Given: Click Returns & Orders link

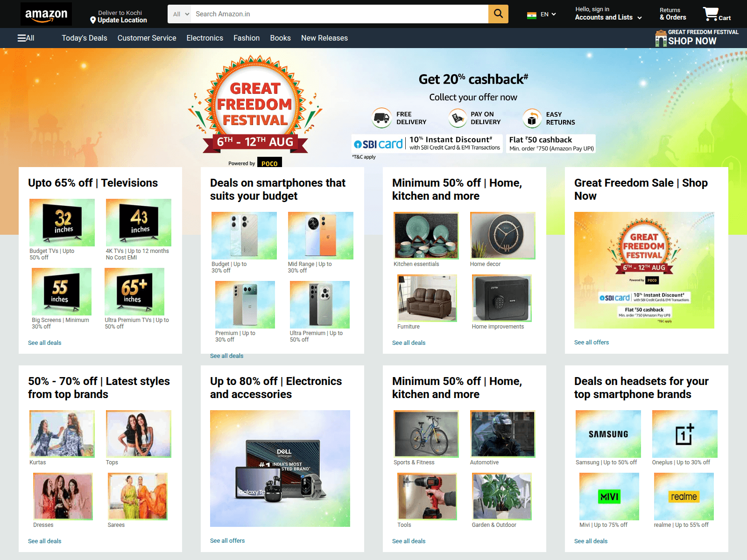Looking at the screenshot, I should point(673,14).
